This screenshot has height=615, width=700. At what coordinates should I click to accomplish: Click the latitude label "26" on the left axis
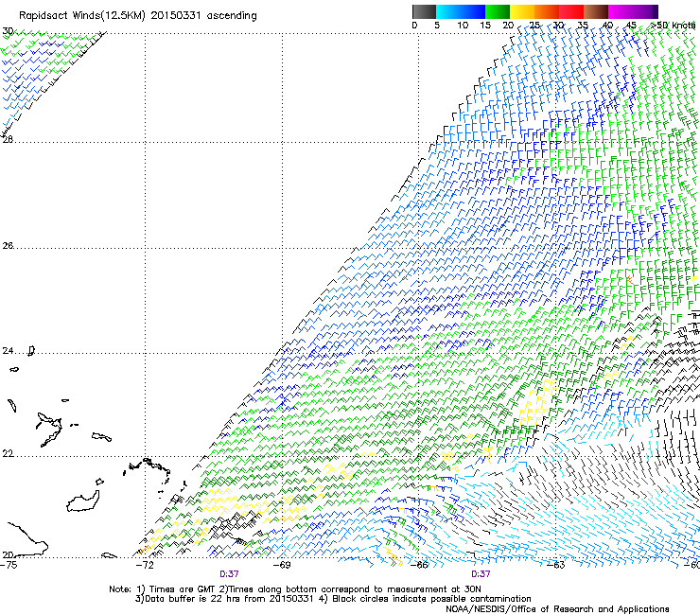click(x=8, y=246)
